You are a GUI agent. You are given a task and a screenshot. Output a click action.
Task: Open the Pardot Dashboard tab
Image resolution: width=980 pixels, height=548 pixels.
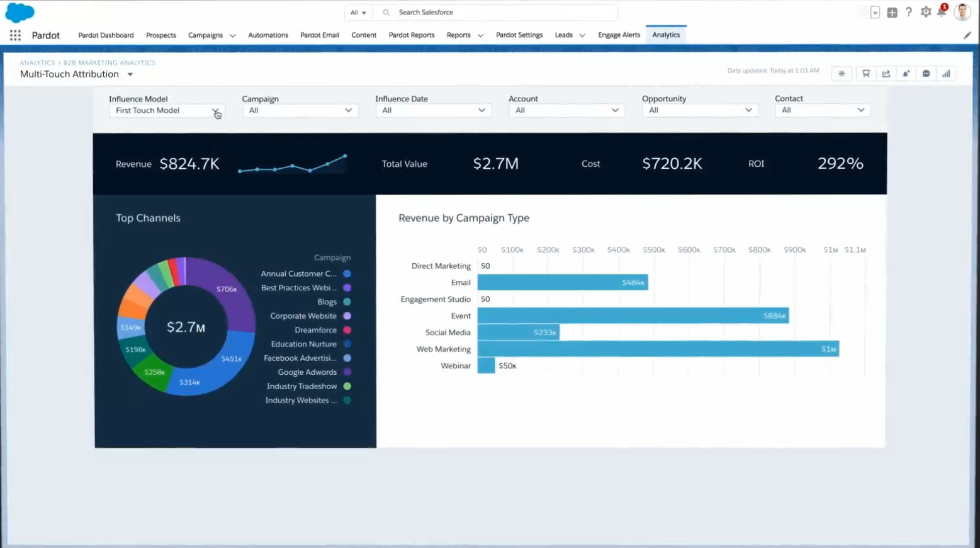pos(106,35)
